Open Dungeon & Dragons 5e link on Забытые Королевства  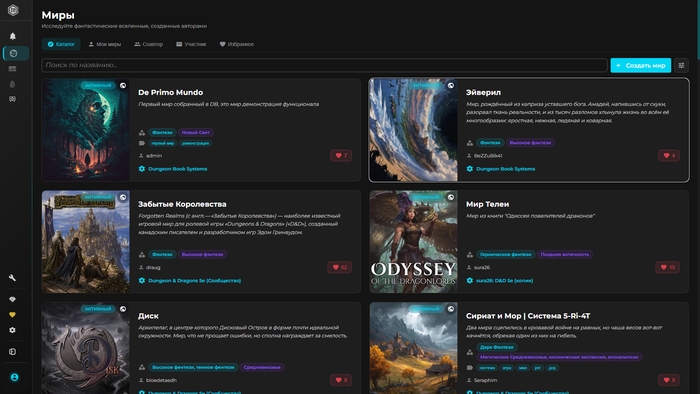point(195,281)
